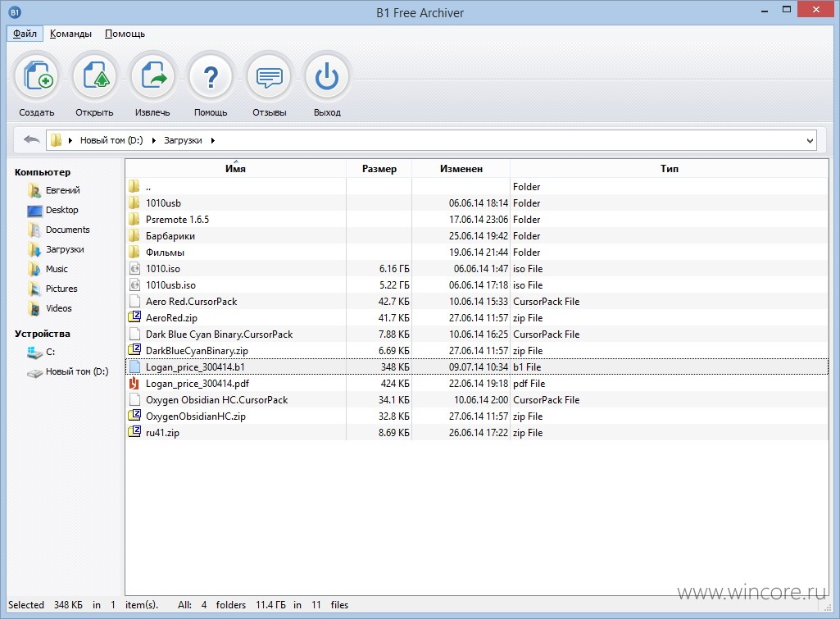Select the C: drive icon

(34, 352)
